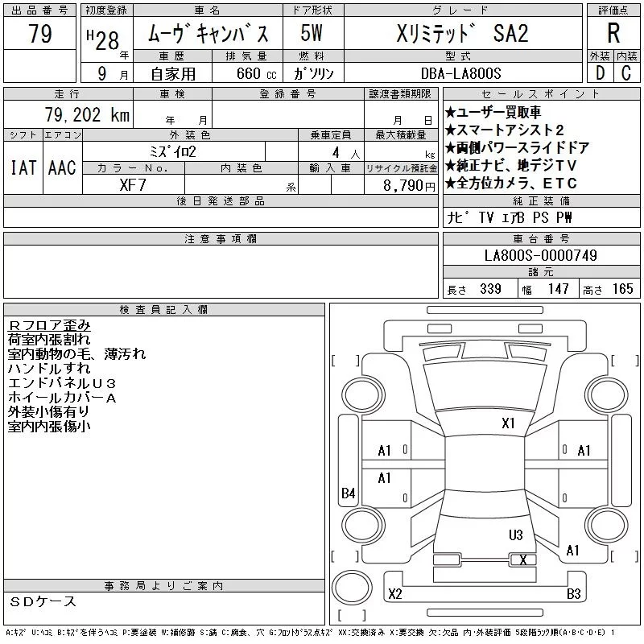
Task: Click the spare tire circle beside X2
Action: click(x=349, y=584)
